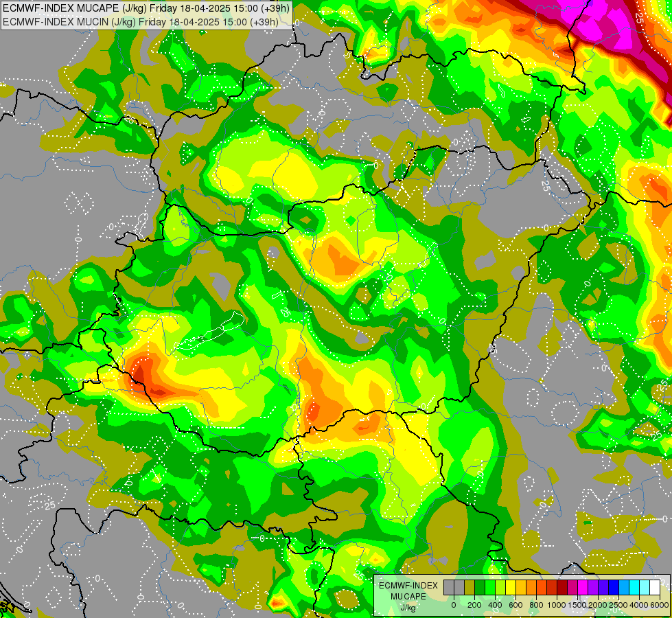Click the MUCAPE title line in the header
672x618 pixels.
(x=146, y=8)
